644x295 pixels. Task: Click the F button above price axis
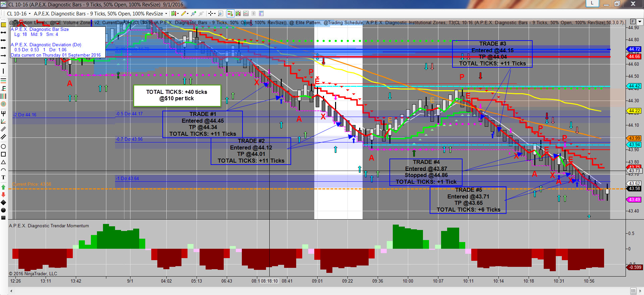click(x=633, y=22)
